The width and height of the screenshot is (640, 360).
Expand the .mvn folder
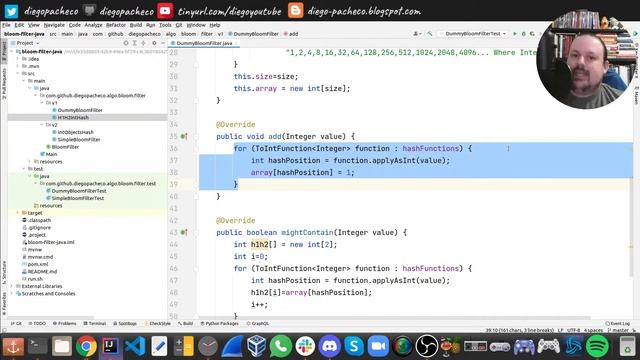click(18, 66)
